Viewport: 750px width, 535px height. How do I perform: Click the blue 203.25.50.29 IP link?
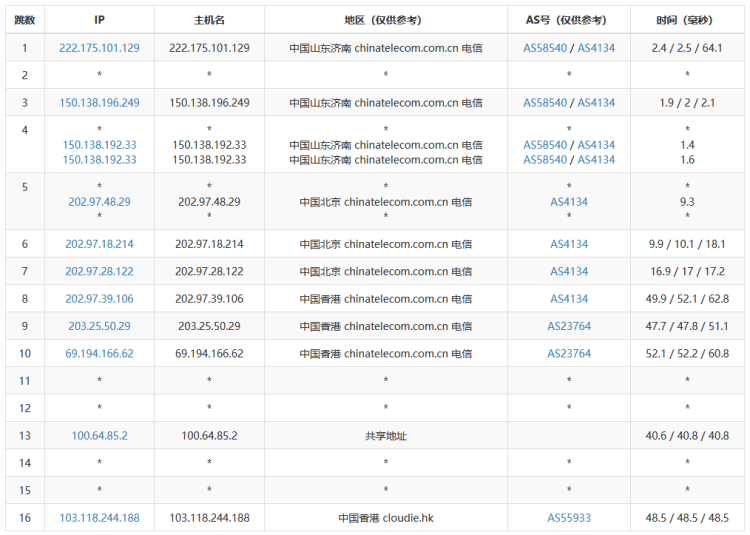pyautogui.click(x=99, y=326)
